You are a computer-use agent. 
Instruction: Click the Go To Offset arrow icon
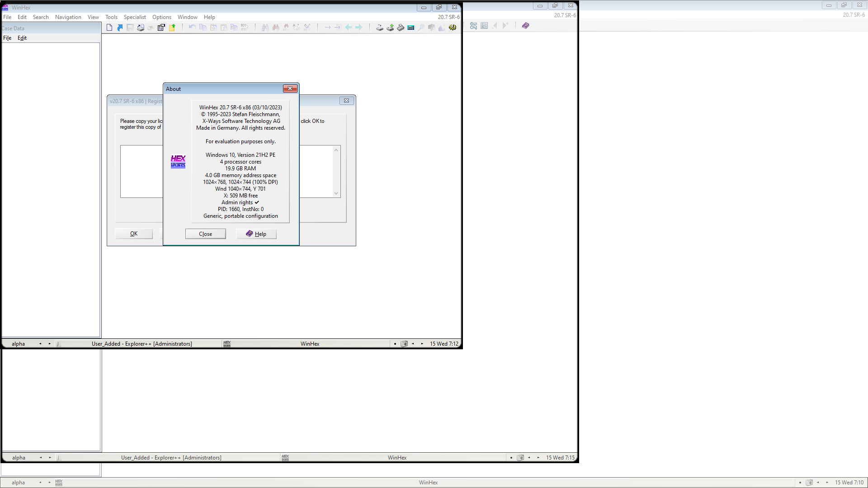(328, 28)
